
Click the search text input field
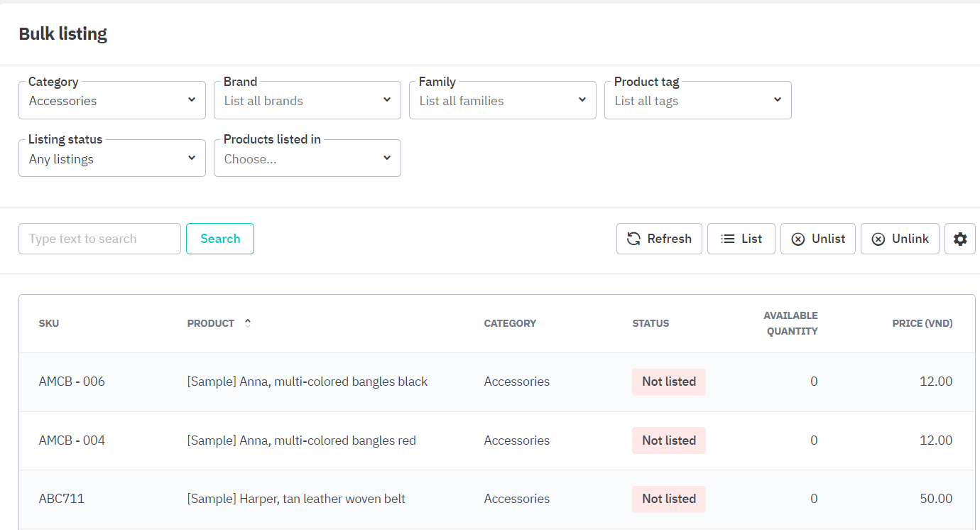click(x=99, y=239)
